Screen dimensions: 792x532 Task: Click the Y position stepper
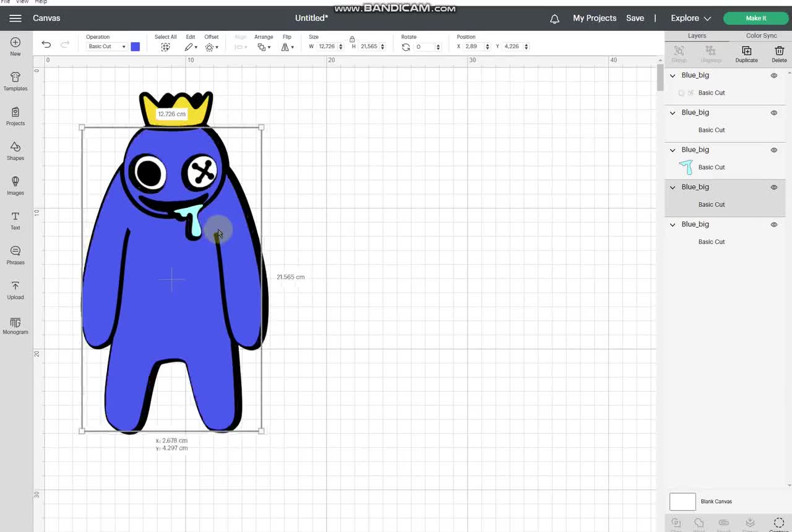[x=527, y=47]
